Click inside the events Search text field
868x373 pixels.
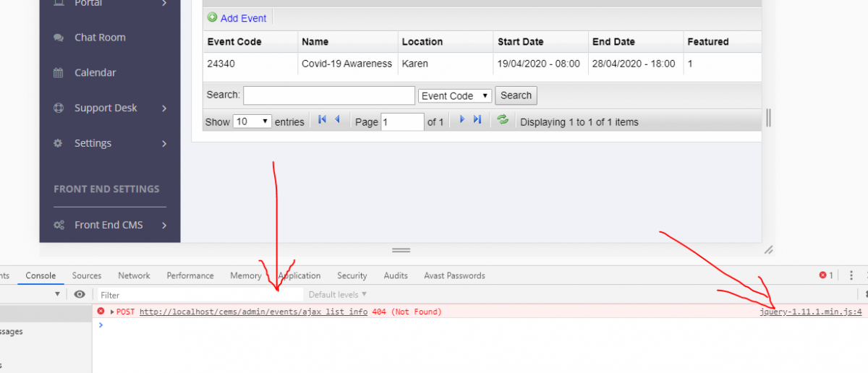coord(329,95)
